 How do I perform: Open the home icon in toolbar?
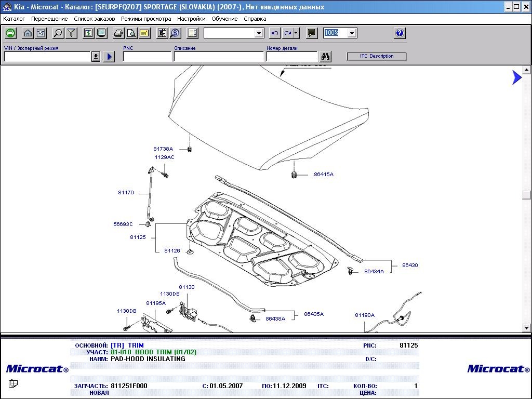pyautogui.click(x=28, y=33)
